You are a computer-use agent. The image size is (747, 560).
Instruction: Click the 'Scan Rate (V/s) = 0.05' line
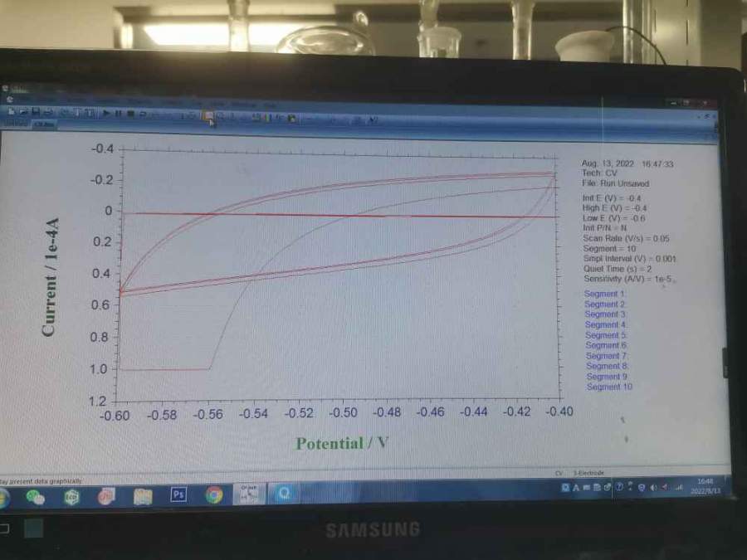(x=626, y=238)
